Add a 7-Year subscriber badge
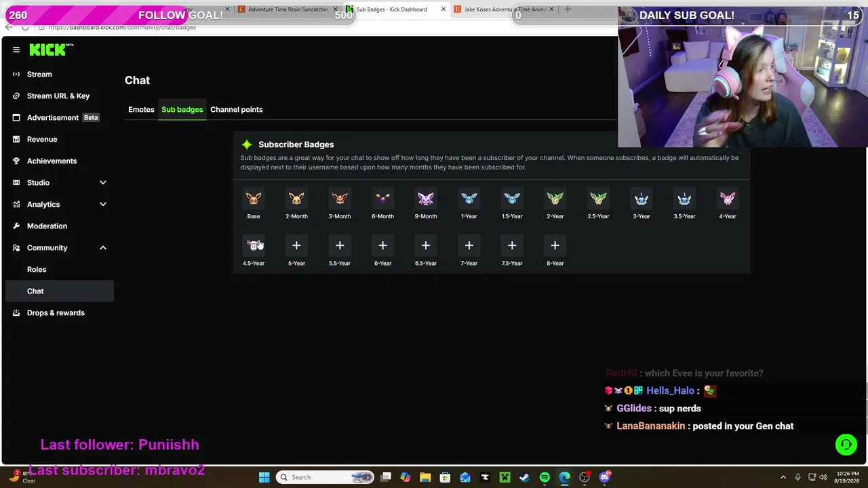868x488 pixels. click(x=469, y=245)
